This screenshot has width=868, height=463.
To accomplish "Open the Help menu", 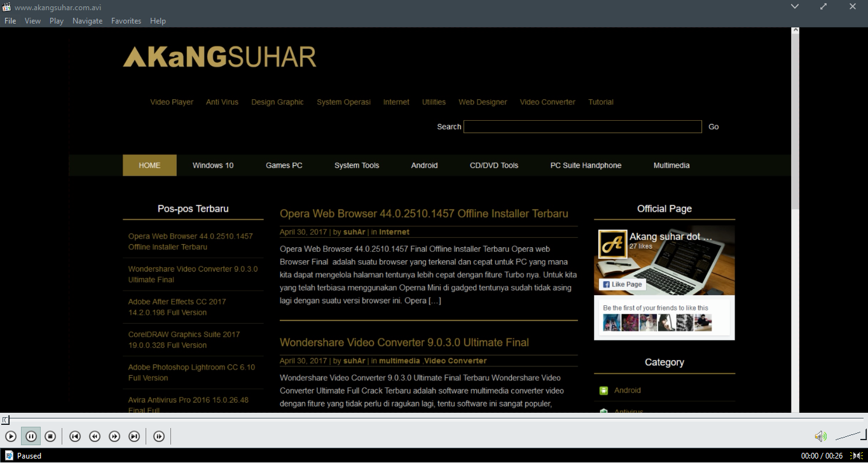I will tap(158, 21).
